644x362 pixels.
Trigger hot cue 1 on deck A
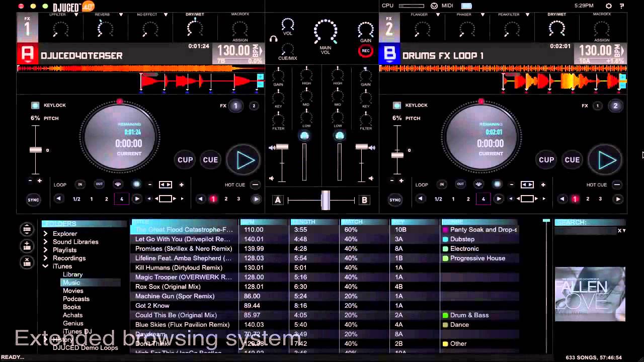coord(213,199)
